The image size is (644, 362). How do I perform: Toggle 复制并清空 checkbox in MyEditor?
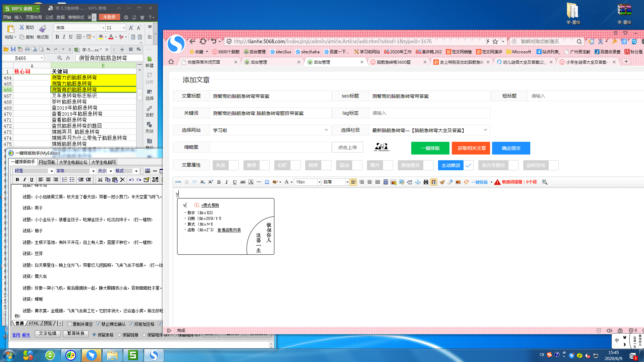click(70, 324)
